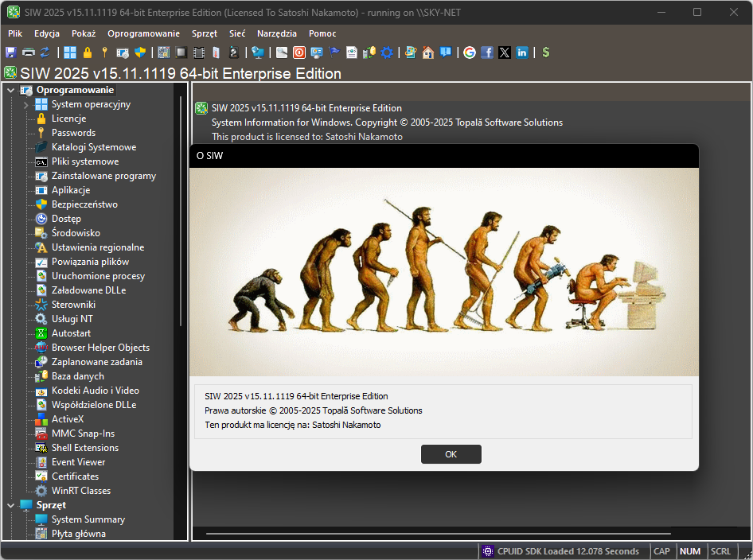Select Katalogi Systemowe in the tree
The width and height of the screenshot is (753, 560).
pos(94,147)
